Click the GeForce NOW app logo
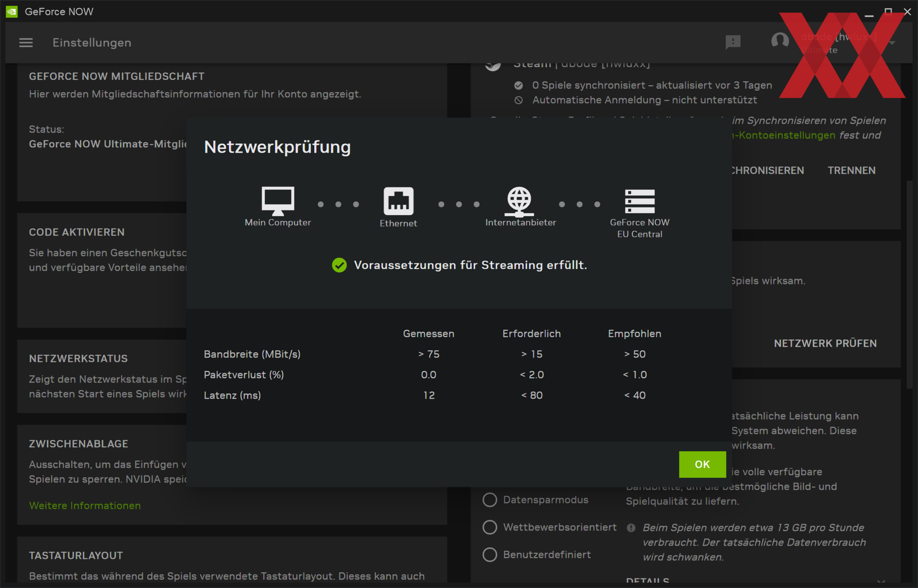918x588 pixels. [11, 11]
